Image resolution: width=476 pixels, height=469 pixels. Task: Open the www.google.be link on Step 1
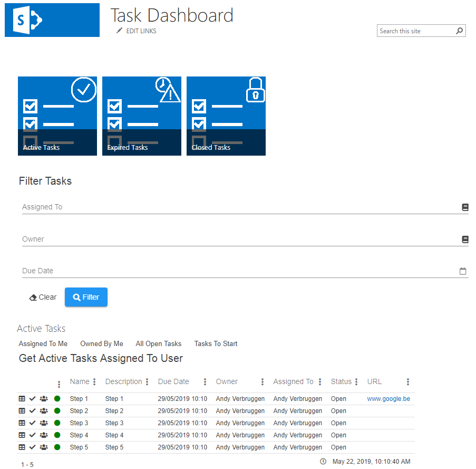click(388, 398)
